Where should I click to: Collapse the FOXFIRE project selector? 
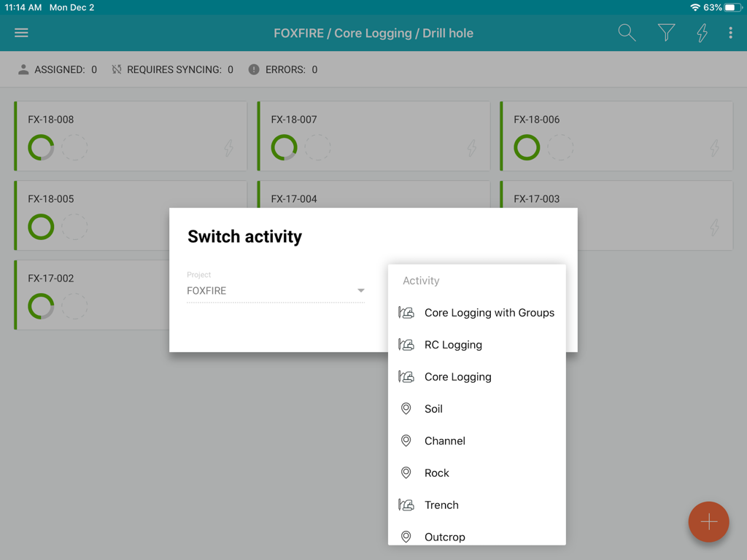click(360, 290)
